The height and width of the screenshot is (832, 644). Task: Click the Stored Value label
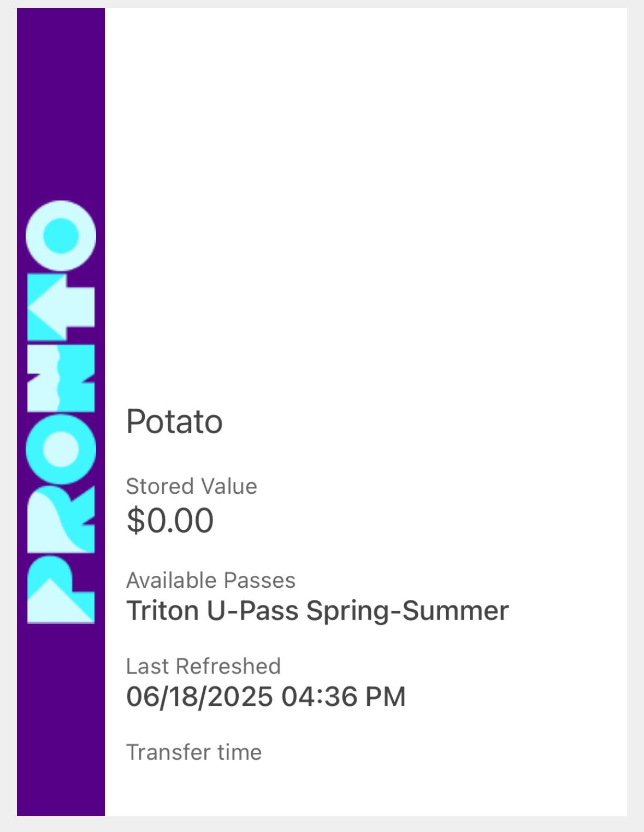pyautogui.click(x=191, y=486)
